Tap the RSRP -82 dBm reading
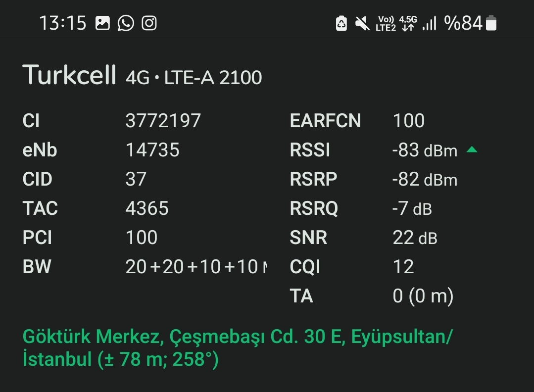 click(425, 179)
